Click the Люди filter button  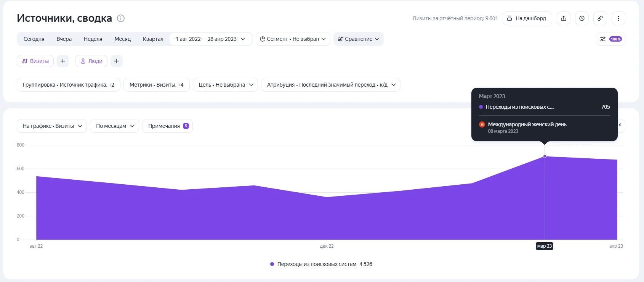tap(91, 61)
